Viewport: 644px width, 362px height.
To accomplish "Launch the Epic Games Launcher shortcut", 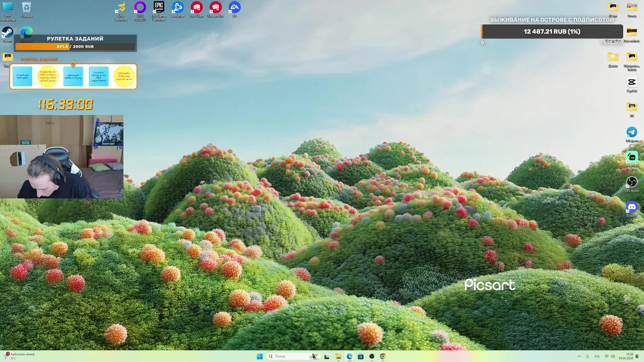I will click(x=159, y=10).
